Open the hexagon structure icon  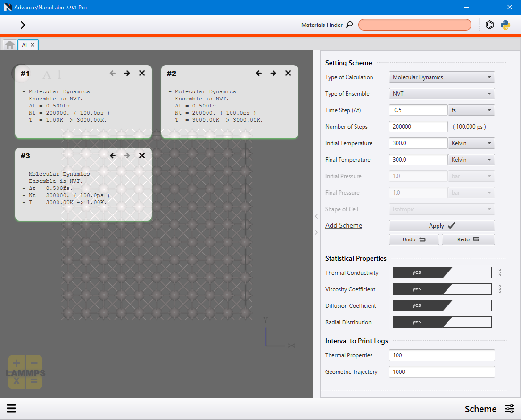pyautogui.click(x=489, y=25)
